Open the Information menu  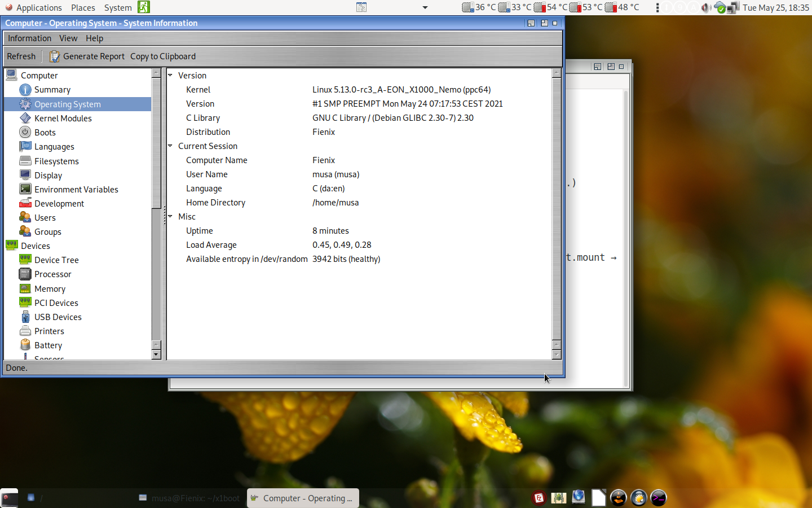point(29,38)
